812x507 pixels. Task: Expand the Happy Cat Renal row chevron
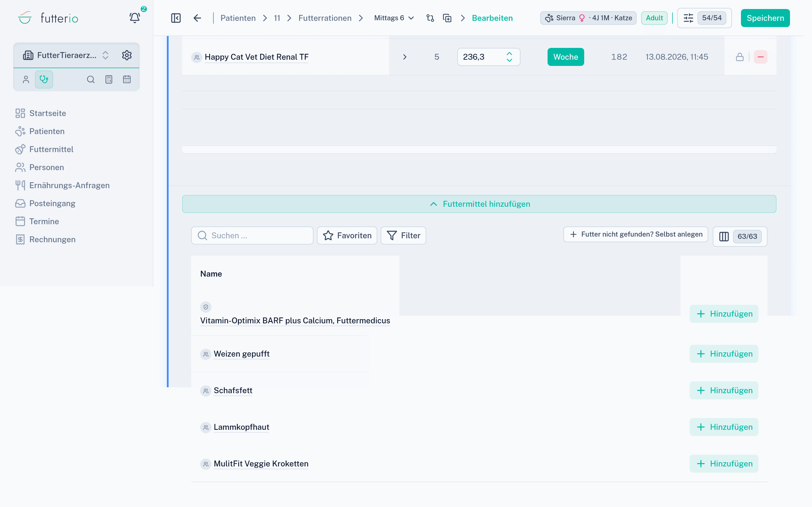click(405, 57)
